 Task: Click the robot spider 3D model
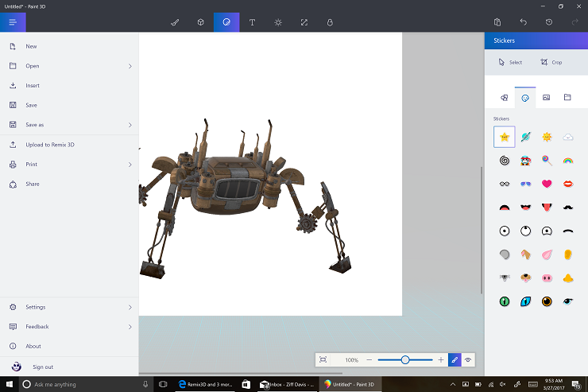pyautogui.click(x=246, y=199)
